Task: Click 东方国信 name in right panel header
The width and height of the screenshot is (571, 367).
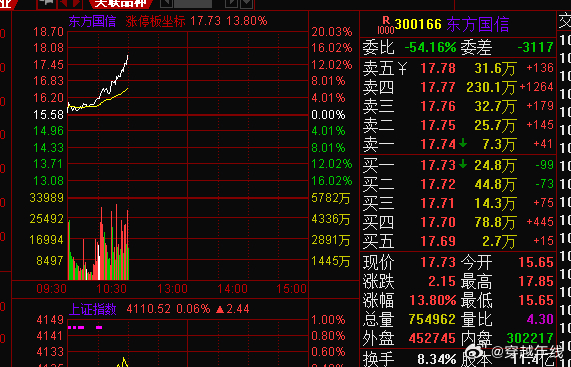Action: [477, 24]
